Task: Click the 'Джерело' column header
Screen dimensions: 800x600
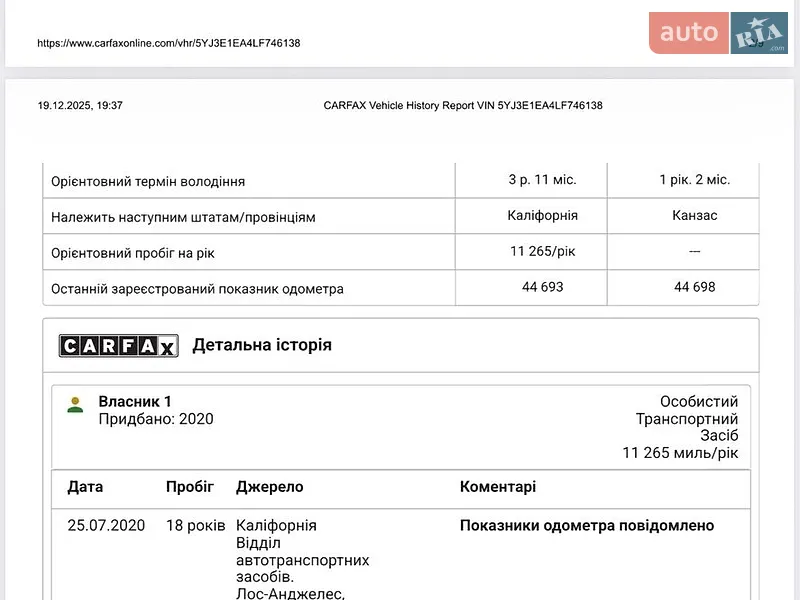Action: [269, 487]
